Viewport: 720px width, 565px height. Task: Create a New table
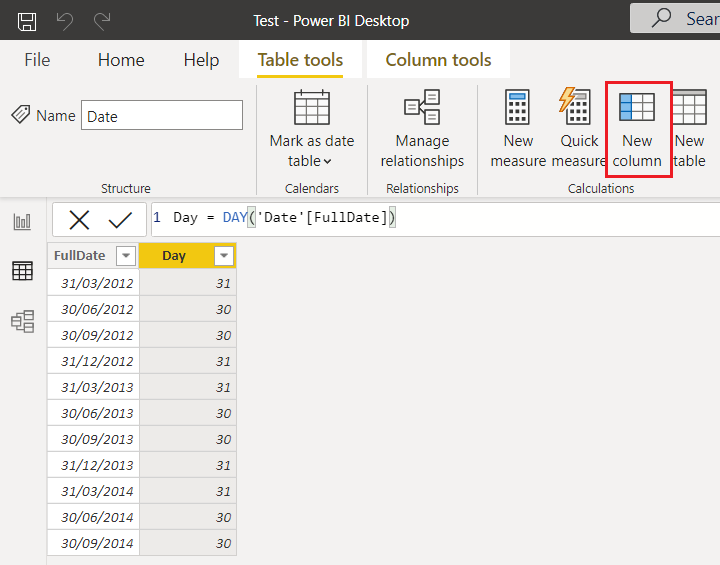(x=690, y=130)
